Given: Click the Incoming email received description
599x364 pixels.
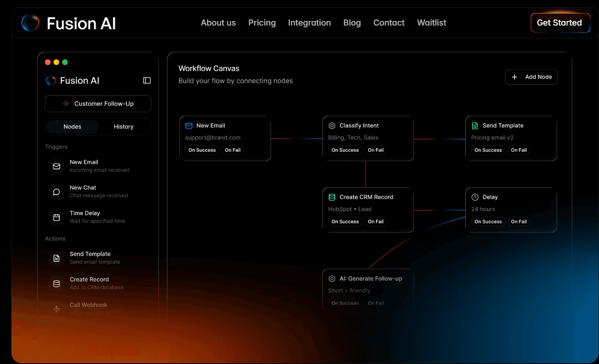Looking at the screenshot, I should point(99,170).
